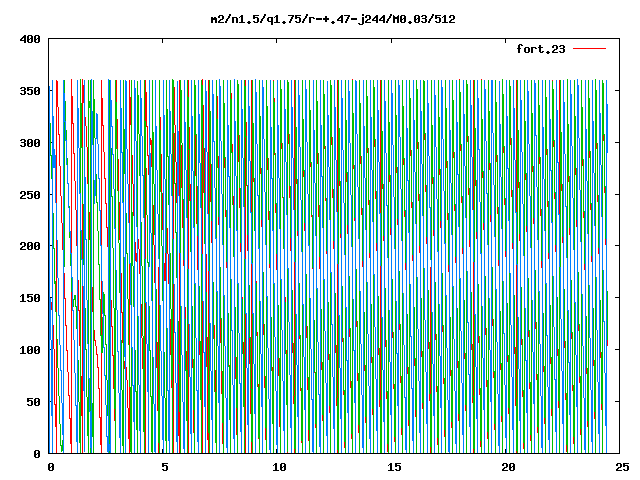Click the y-axis label 50
This screenshot has width=640, height=480.
[33, 402]
